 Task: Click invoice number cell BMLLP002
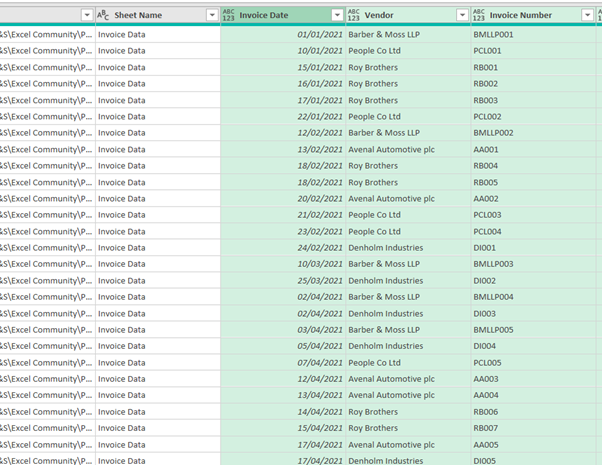pyautogui.click(x=533, y=133)
